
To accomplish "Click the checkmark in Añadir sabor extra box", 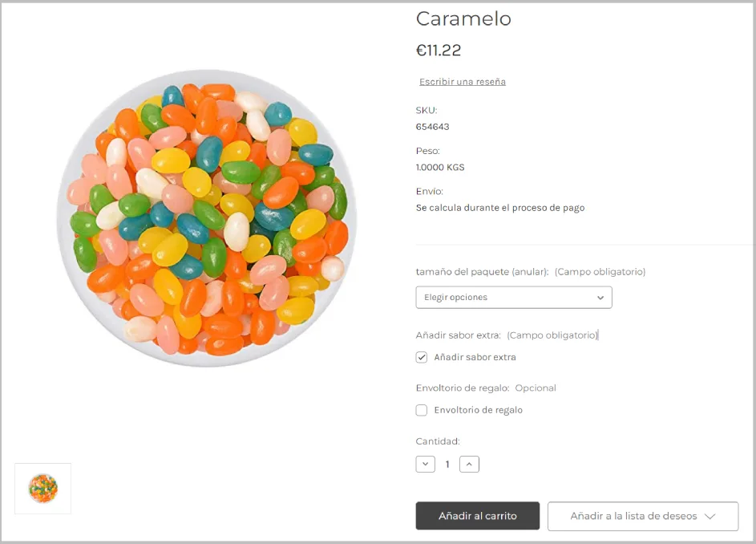I will (x=421, y=356).
